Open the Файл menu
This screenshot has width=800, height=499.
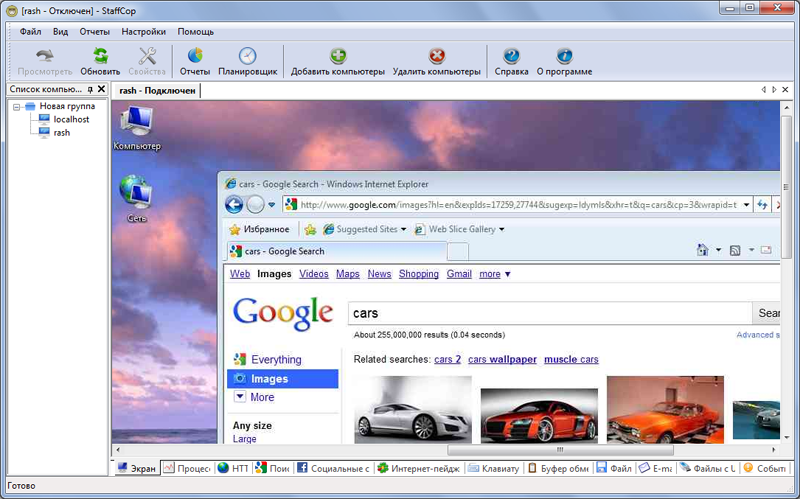(x=31, y=32)
